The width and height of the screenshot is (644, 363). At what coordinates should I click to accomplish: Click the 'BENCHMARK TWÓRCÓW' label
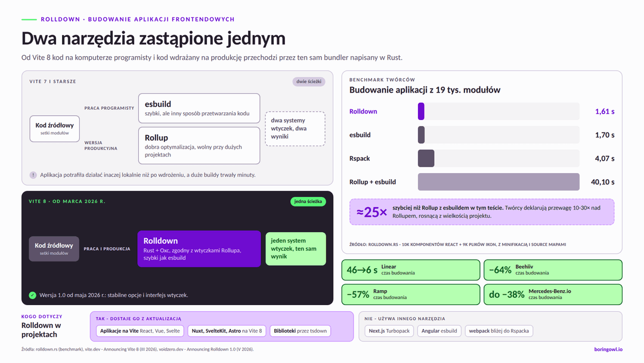click(x=382, y=80)
